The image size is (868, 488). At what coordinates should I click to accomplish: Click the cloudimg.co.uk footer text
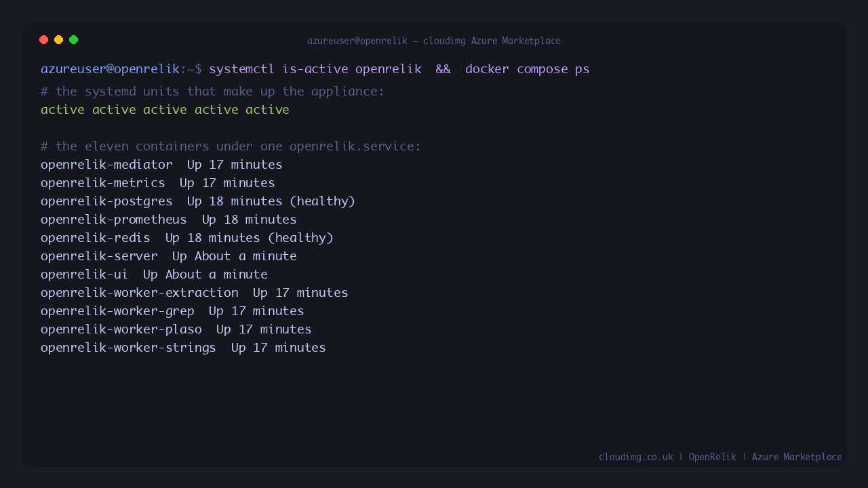tap(635, 457)
